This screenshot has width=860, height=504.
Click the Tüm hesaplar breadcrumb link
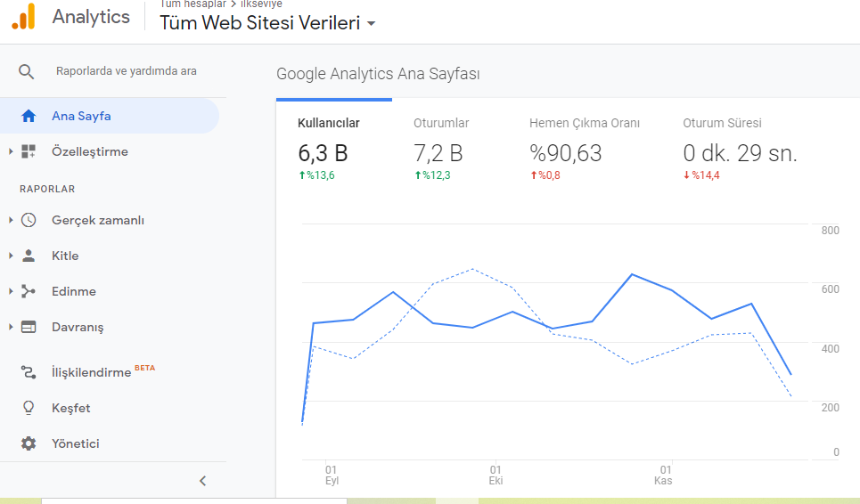pos(192,4)
